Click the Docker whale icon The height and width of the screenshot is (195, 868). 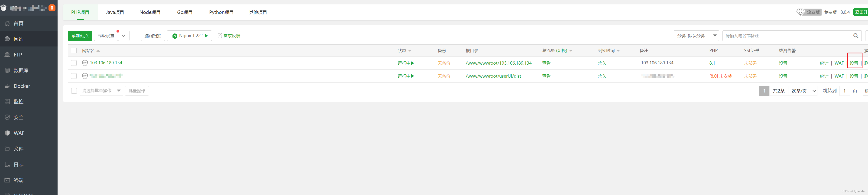click(7, 86)
